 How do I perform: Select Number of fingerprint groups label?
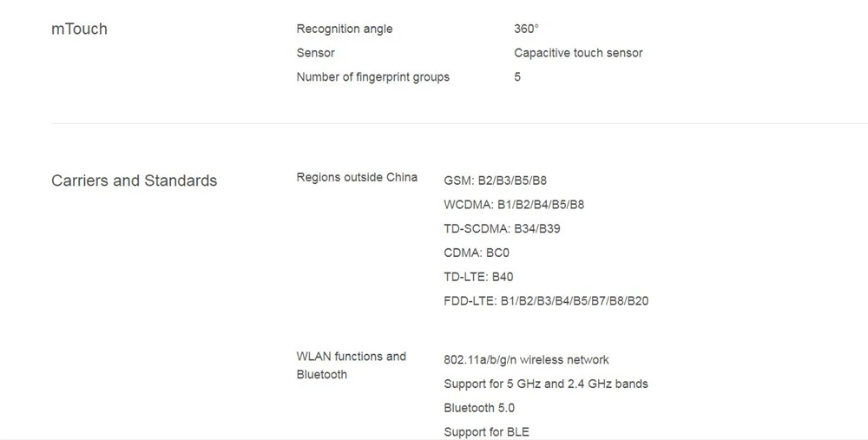pos(373,77)
